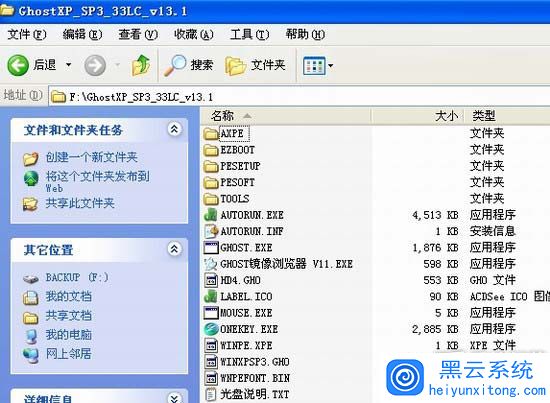Select the AUTORUN.INF file icon
This screenshot has height=403, width=550.
211,231
